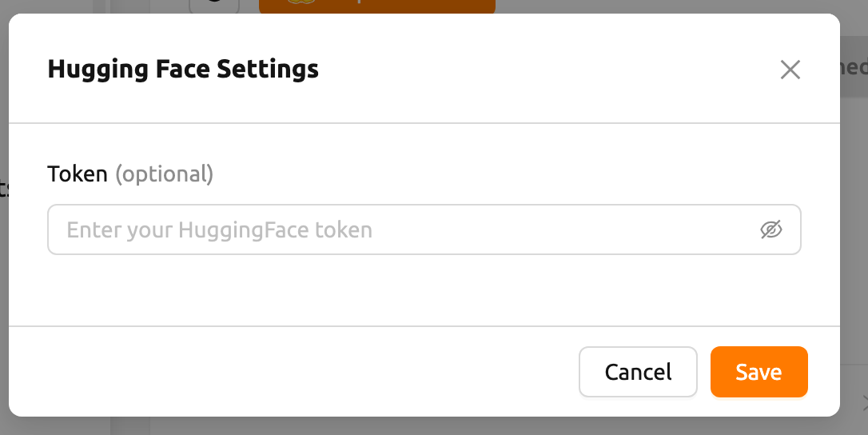Click the Cancel button
Image resolution: width=868 pixels, height=435 pixels.
pos(638,372)
